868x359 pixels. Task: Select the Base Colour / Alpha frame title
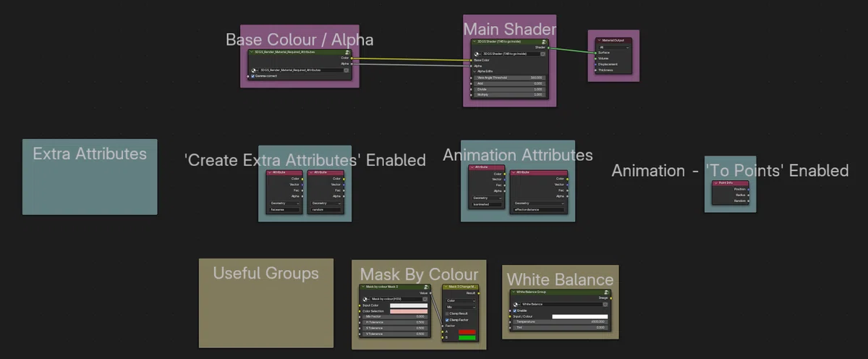[x=299, y=39]
